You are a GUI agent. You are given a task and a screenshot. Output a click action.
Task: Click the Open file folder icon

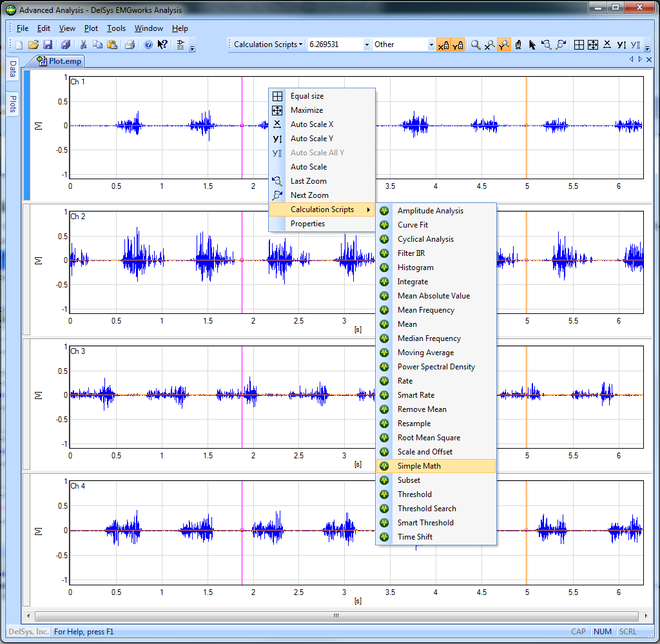[33, 44]
